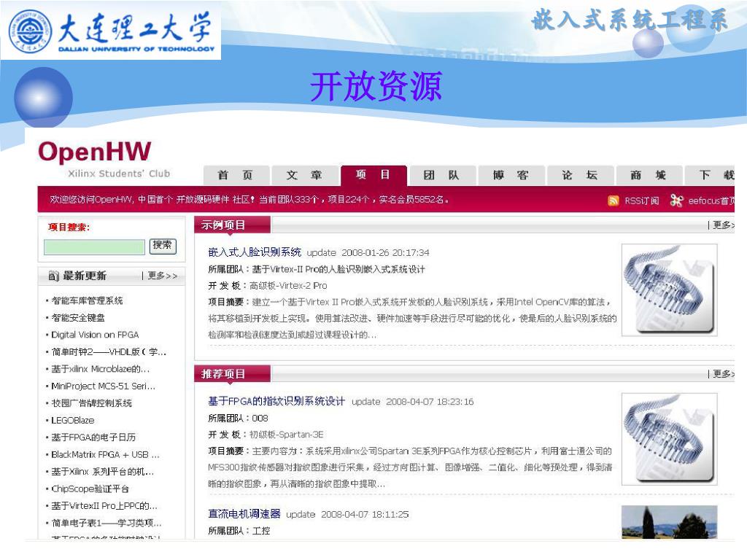
Task: Click 推荐项目 section heading
Action: pyautogui.click(x=223, y=374)
